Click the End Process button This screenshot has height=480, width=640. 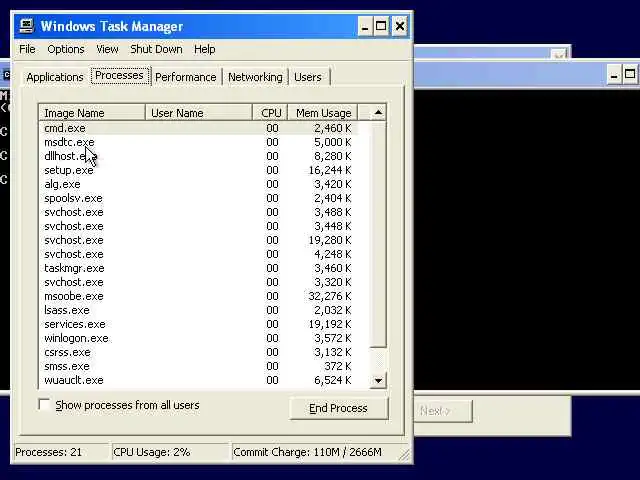point(339,408)
